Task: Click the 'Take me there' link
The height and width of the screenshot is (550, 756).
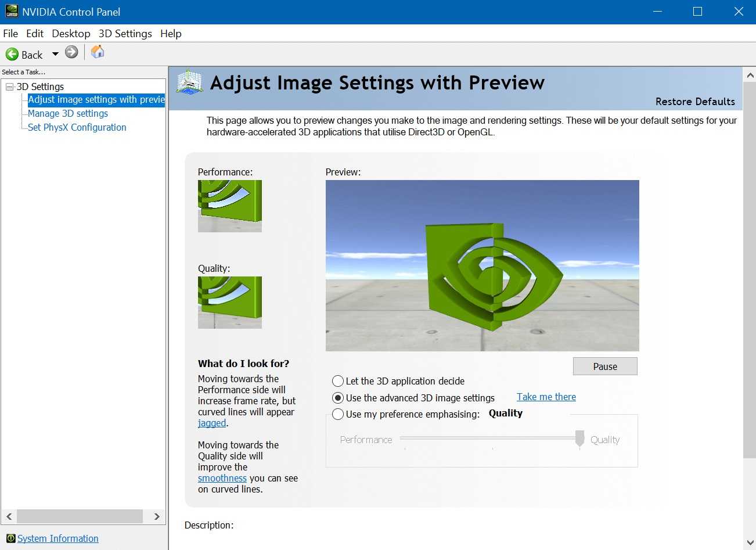Action: click(545, 397)
